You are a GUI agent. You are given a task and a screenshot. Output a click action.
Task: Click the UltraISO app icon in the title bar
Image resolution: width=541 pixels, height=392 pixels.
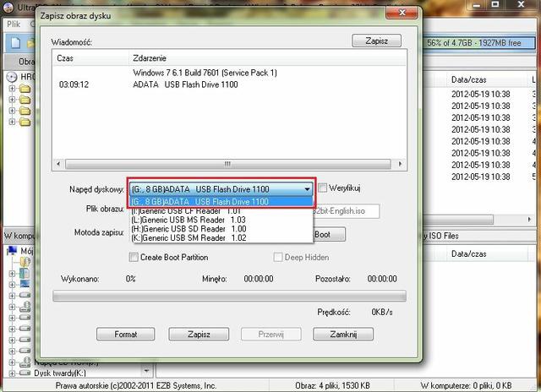[8, 8]
